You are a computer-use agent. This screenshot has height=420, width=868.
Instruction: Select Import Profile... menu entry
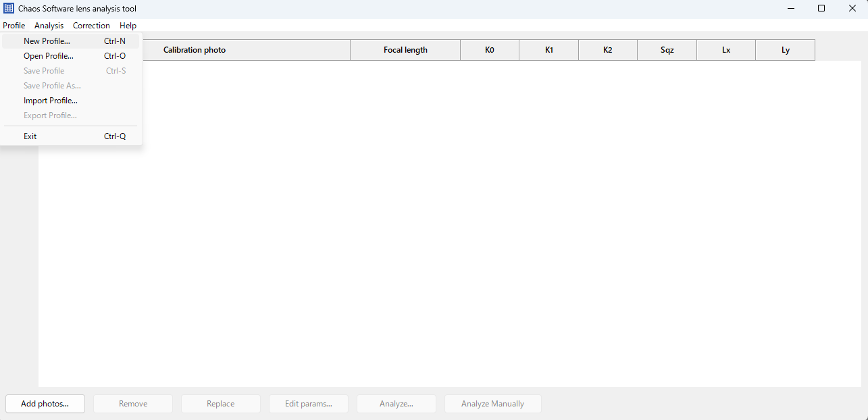coord(71,101)
